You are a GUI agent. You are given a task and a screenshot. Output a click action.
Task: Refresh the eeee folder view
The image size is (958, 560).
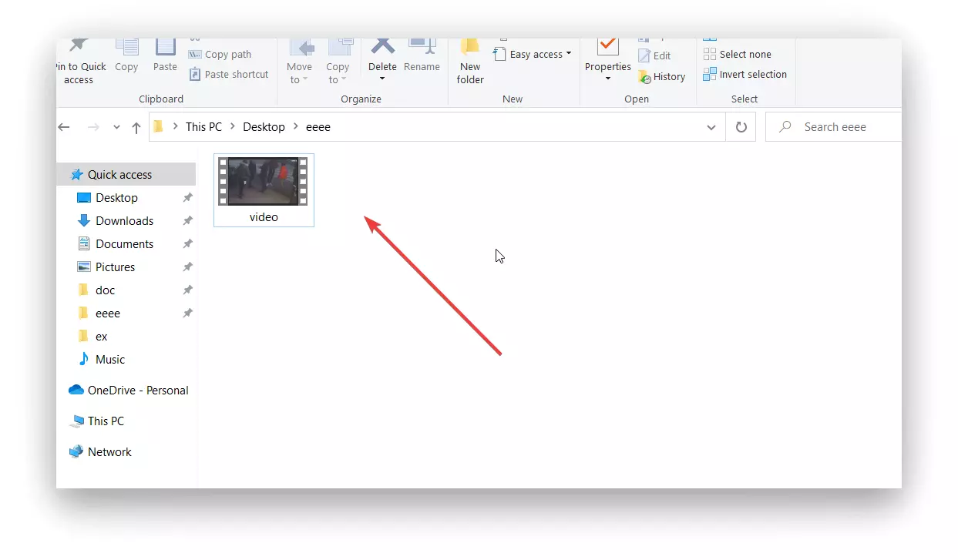tap(741, 127)
